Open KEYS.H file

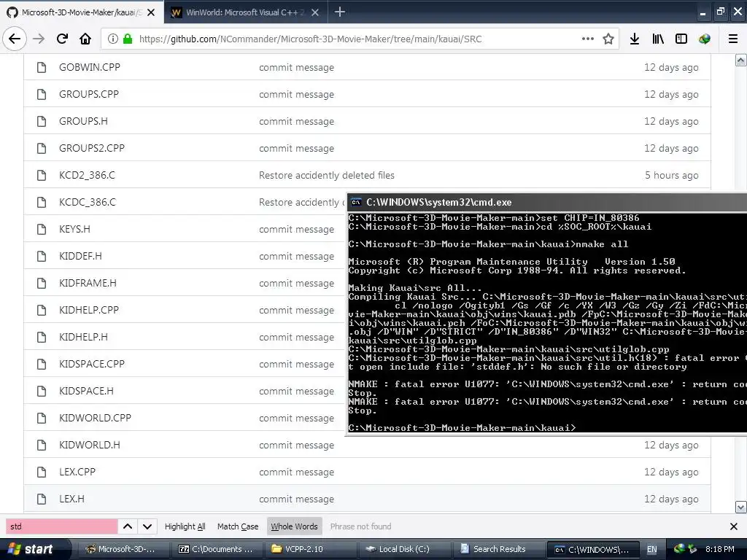[74, 229]
